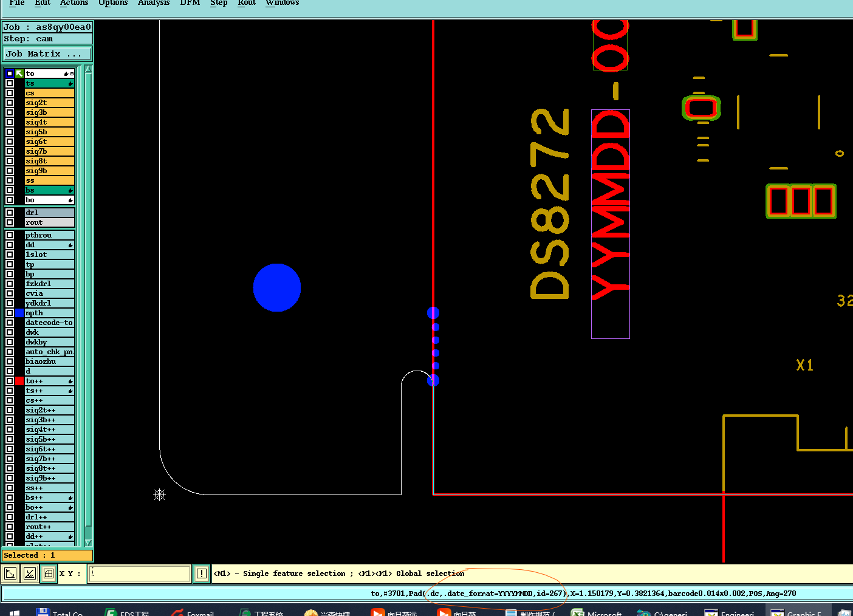Select layer 'bo' in the layer list

coord(50,200)
